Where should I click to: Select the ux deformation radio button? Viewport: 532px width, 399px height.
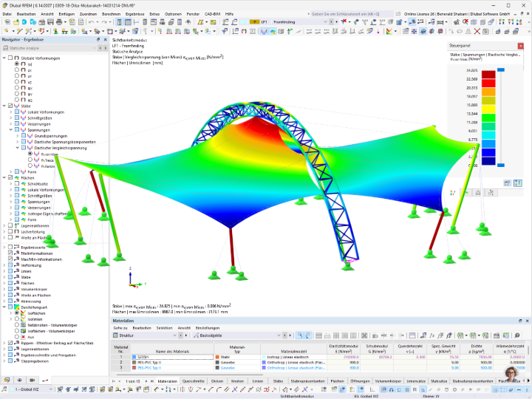pyautogui.click(x=16, y=70)
